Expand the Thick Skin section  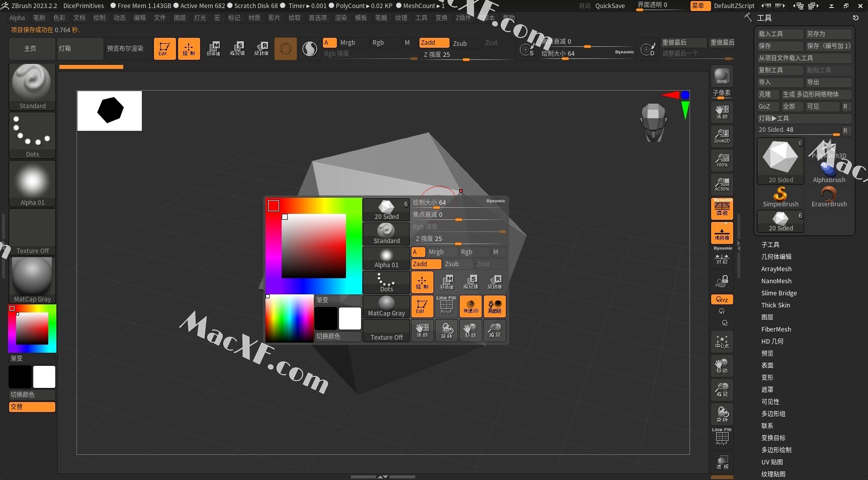point(775,305)
